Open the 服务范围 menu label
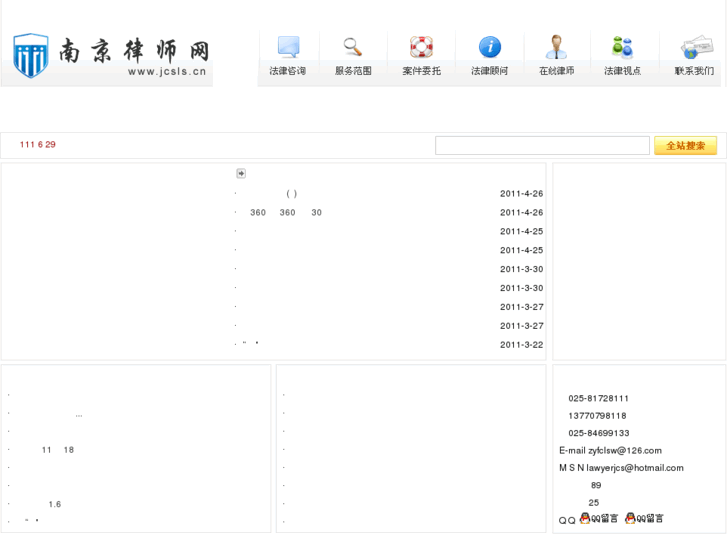727x545 pixels. pos(353,71)
